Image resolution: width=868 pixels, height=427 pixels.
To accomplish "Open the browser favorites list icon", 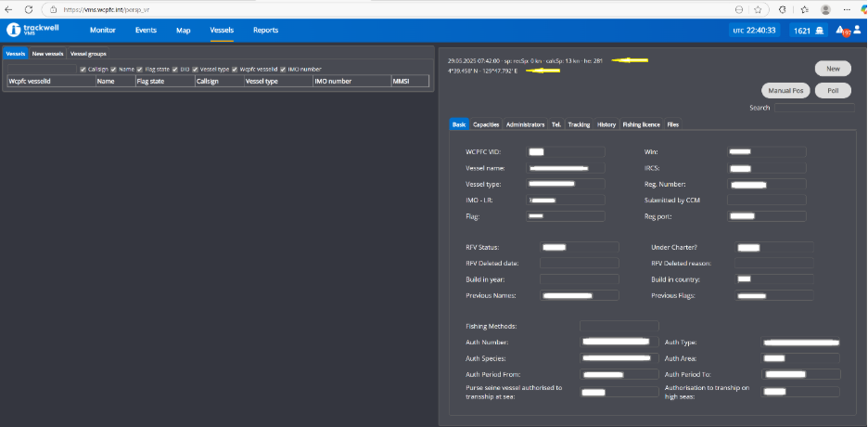I will (804, 9).
